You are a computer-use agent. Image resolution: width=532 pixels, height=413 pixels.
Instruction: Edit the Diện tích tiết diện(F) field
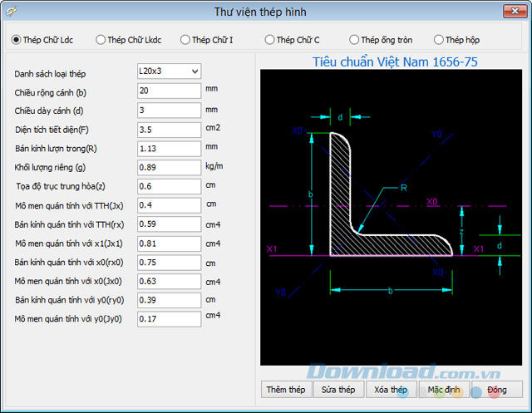click(169, 129)
